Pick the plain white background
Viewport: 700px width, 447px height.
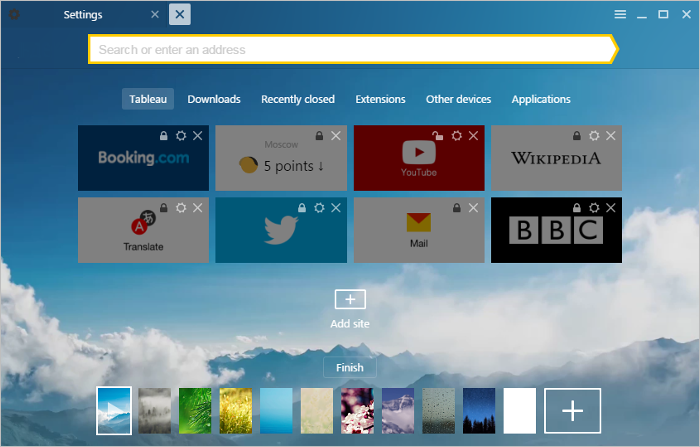click(520, 411)
